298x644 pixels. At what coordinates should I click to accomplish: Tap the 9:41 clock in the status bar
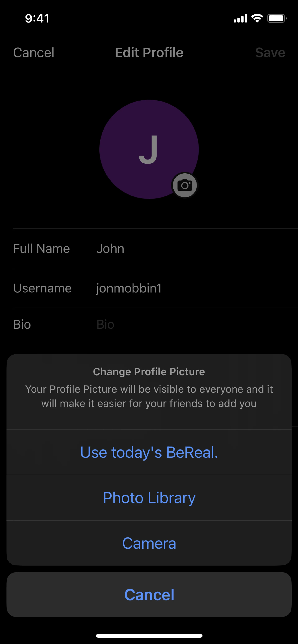[x=37, y=18]
